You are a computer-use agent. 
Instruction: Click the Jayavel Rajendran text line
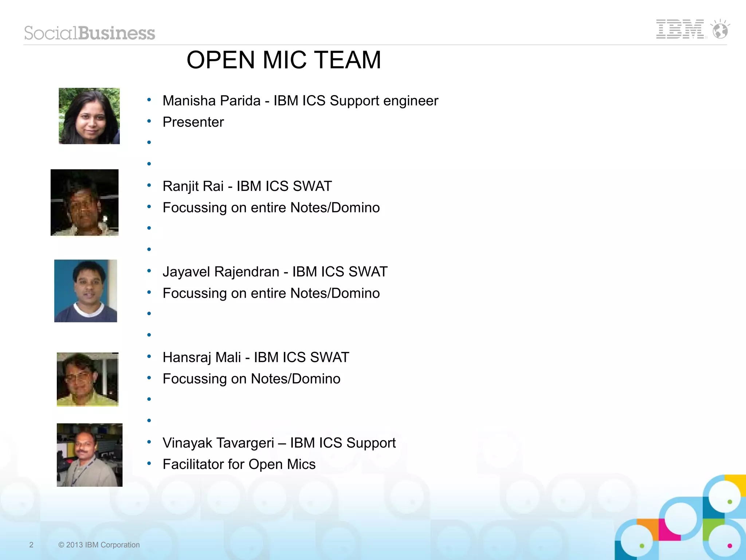tap(275, 272)
